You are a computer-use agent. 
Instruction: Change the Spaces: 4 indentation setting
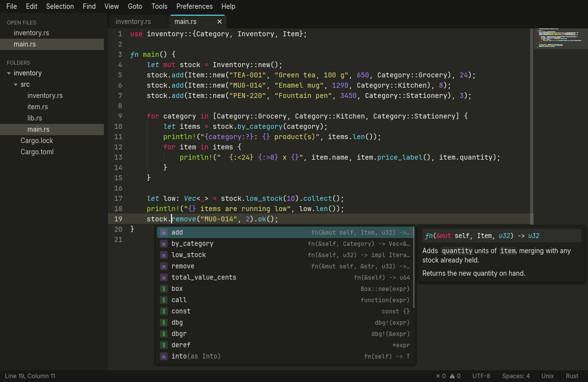[x=516, y=376]
